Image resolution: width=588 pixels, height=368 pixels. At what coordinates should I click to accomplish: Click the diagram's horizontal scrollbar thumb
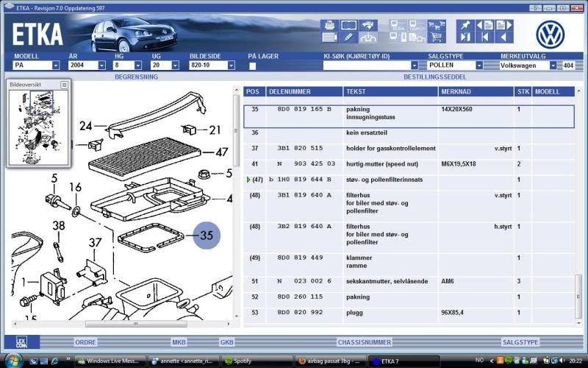click(125, 324)
